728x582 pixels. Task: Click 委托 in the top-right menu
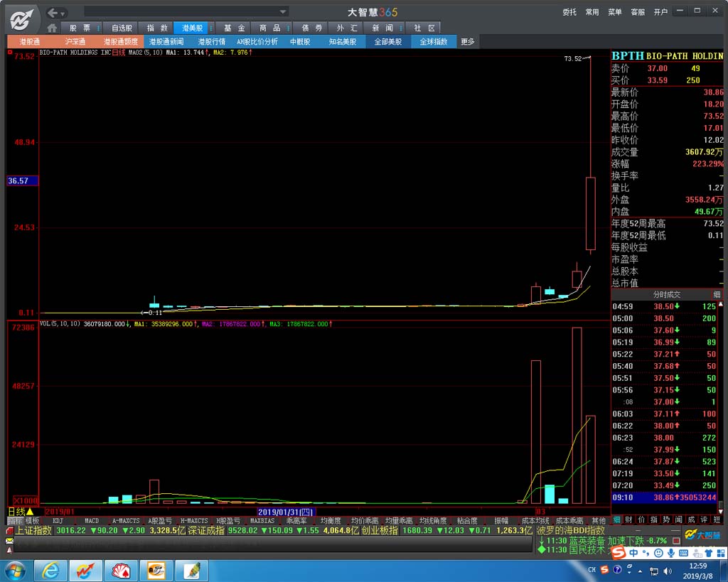click(569, 12)
